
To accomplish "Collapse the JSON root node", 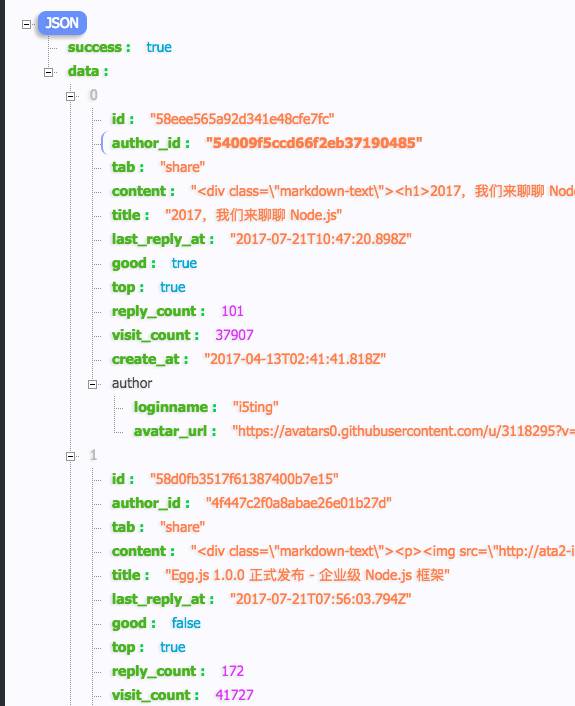I will pos(27,24).
